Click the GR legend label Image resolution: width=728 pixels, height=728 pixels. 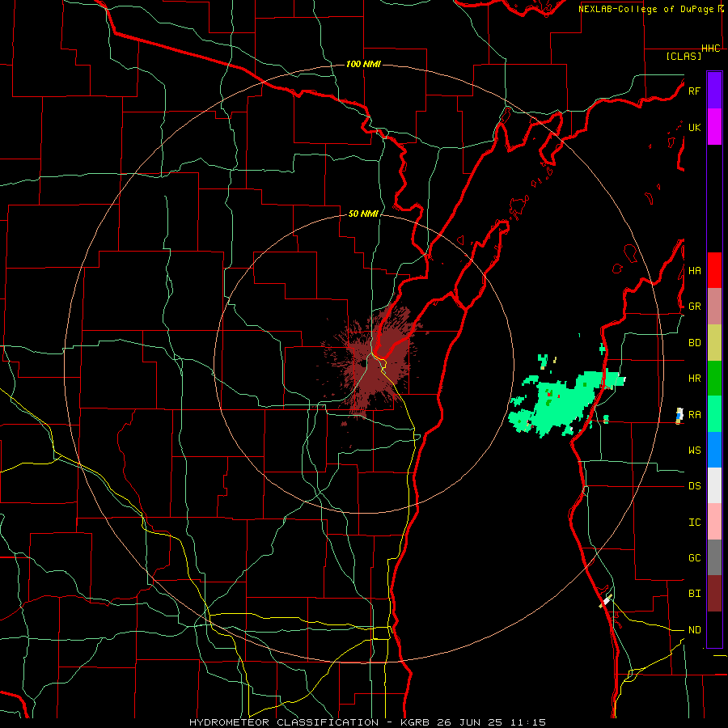click(x=694, y=307)
